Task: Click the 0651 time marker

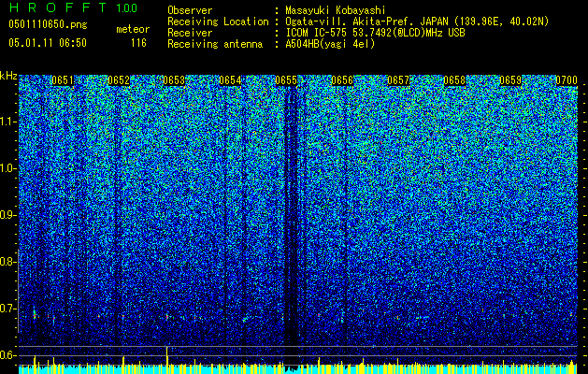Action: click(63, 80)
